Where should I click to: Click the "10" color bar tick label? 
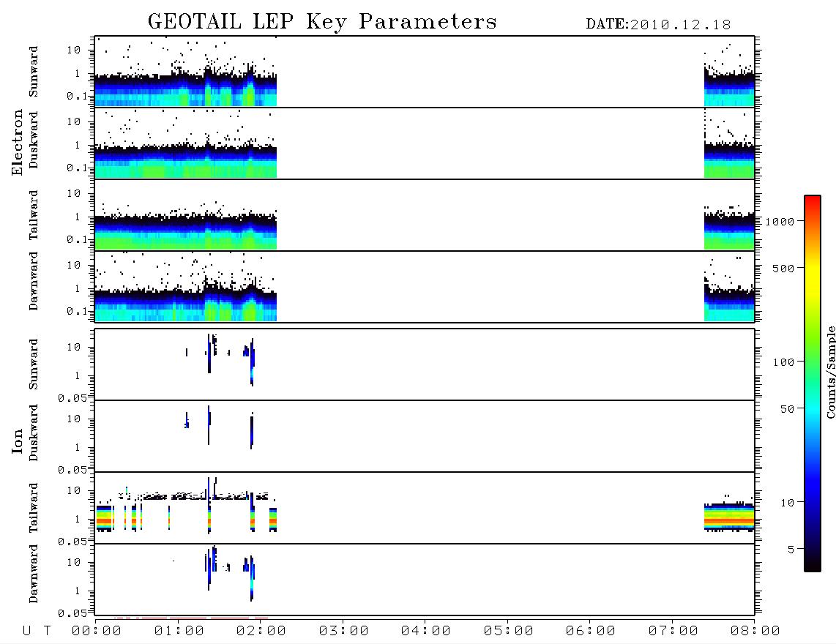[788, 503]
